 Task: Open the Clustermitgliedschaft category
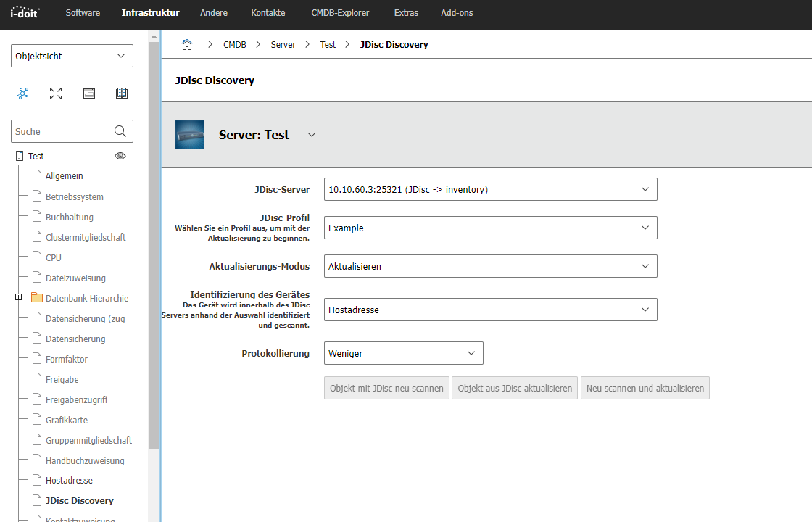click(x=89, y=237)
